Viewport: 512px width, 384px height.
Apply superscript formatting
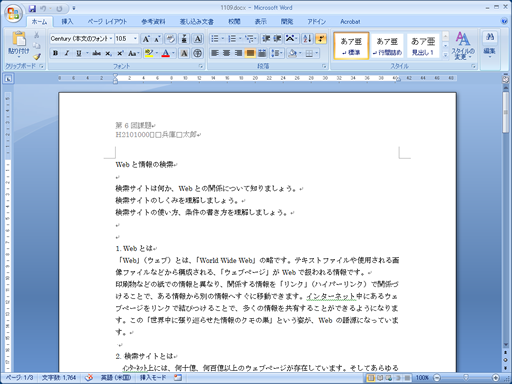[x=120, y=53]
